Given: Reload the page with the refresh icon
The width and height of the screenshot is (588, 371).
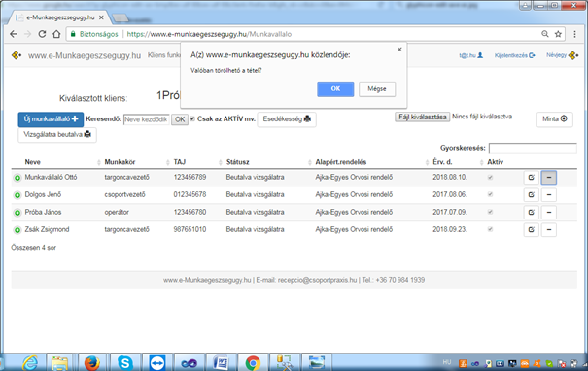Looking at the screenshot, I should tap(42, 34).
